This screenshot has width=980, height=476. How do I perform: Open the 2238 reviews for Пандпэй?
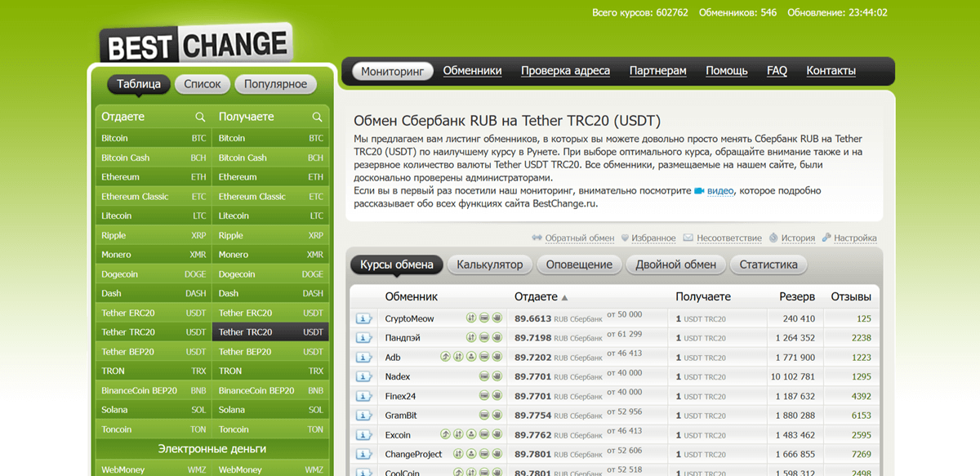coord(861,338)
